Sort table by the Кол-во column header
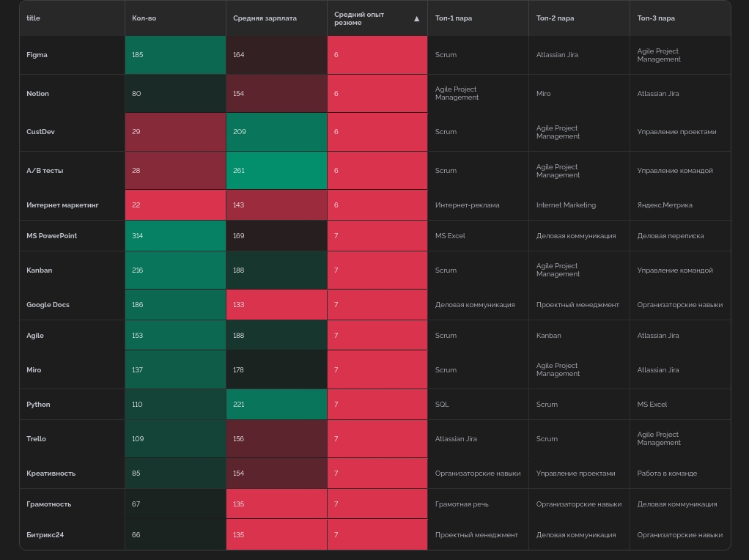 (x=144, y=18)
